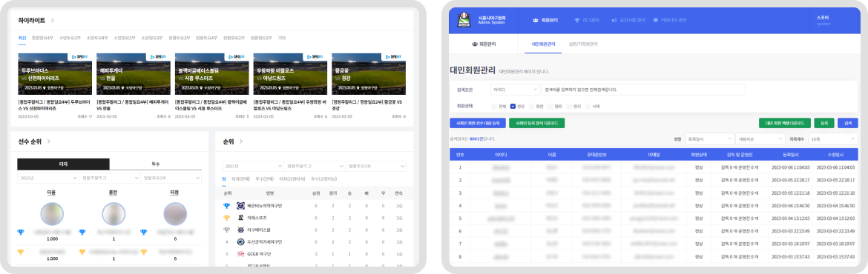The width and height of the screenshot is (868, 274).
Task: Open the 아이디 search condition dropdown
Action: point(515,89)
